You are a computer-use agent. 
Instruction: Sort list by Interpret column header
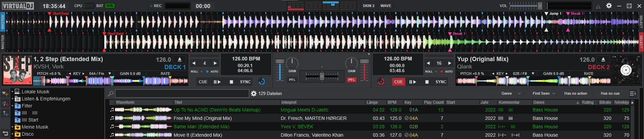coord(323,102)
